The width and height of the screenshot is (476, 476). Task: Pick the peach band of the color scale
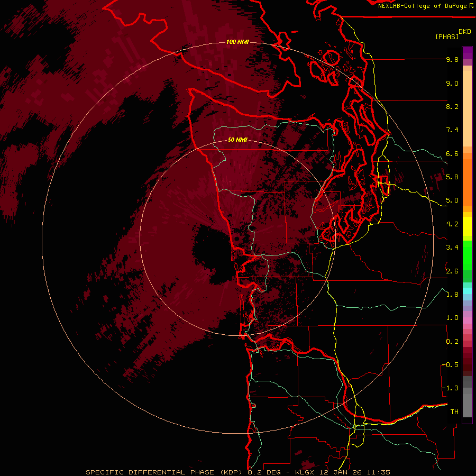click(x=467, y=108)
